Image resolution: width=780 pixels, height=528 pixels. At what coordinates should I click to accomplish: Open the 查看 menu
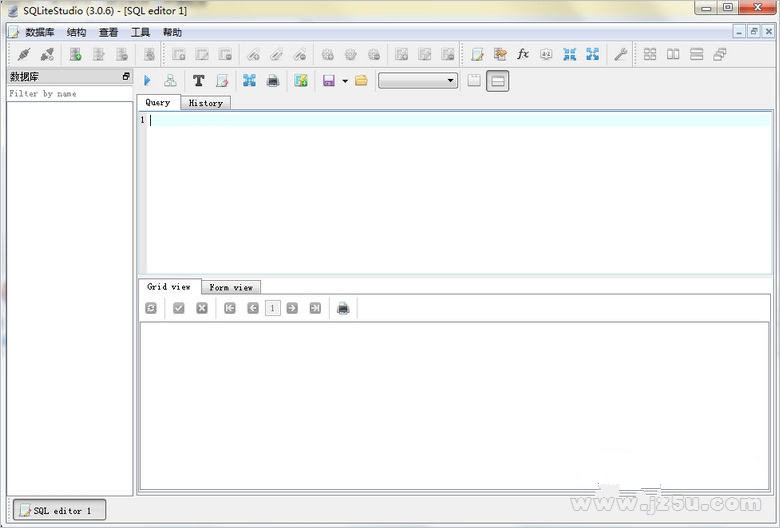click(108, 32)
